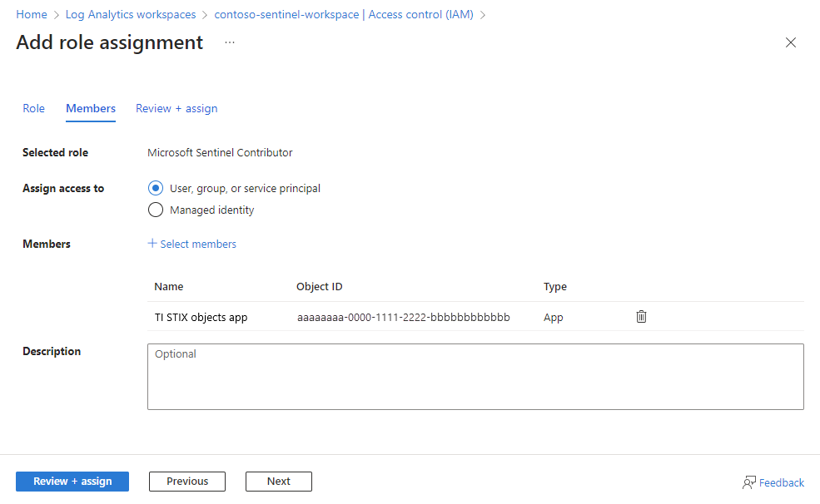Switch to the Role tab
Viewport: 820px width, 504px height.
click(x=33, y=108)
